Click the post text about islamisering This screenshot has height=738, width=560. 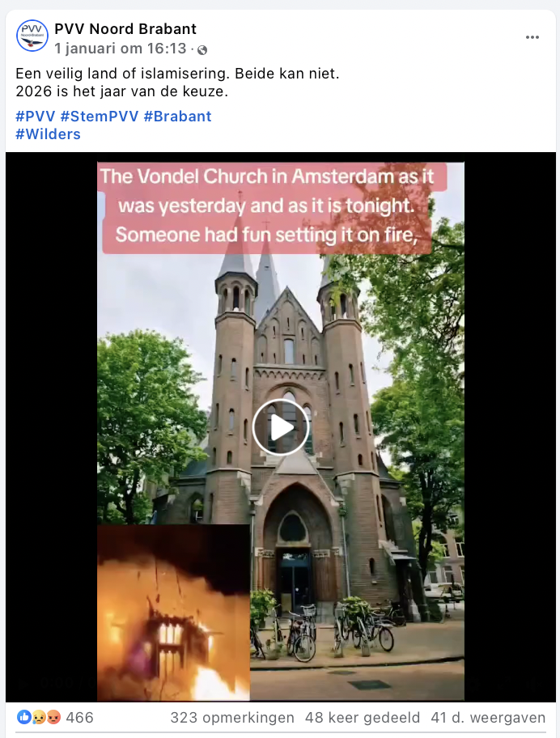coord(177,83)
